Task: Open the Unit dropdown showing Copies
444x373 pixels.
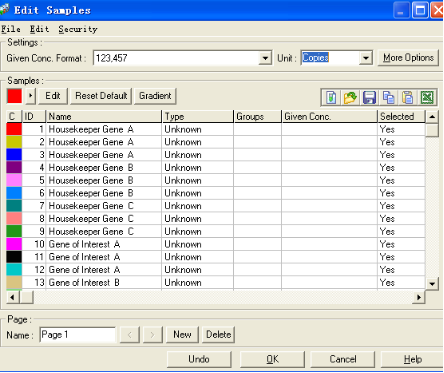Action: pyautogui.click(x=366, y=58)
